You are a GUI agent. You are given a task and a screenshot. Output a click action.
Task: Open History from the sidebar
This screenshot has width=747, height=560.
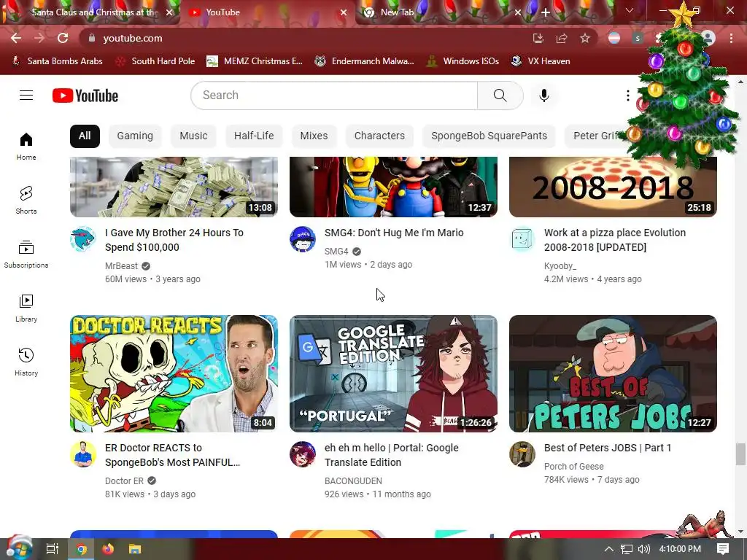click(26, 362)
